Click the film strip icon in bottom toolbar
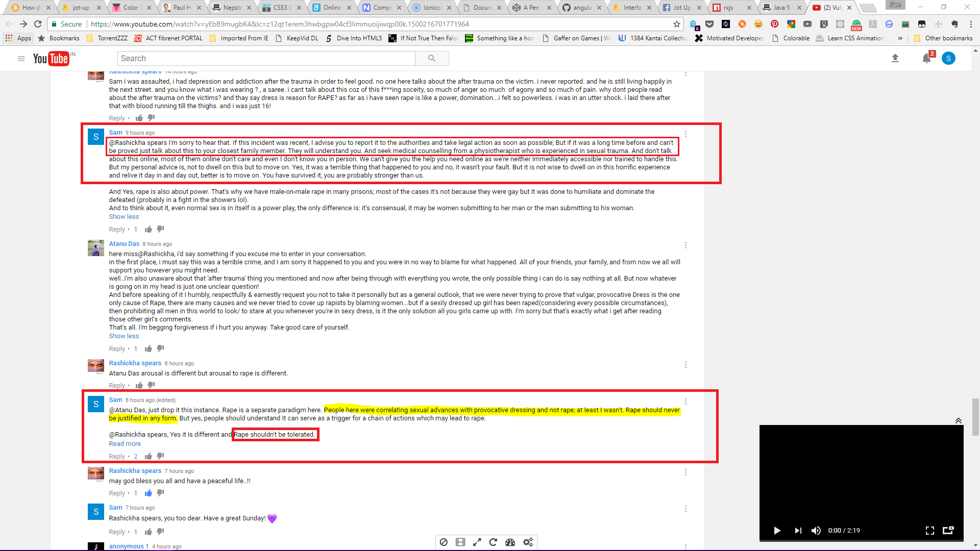The image size is (980, 551). click(x=460, y=542)
